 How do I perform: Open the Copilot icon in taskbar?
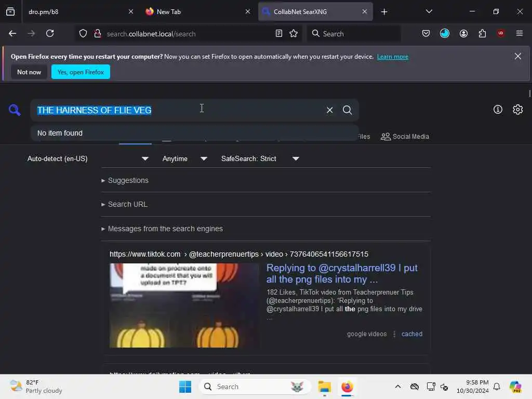point(515,387)
